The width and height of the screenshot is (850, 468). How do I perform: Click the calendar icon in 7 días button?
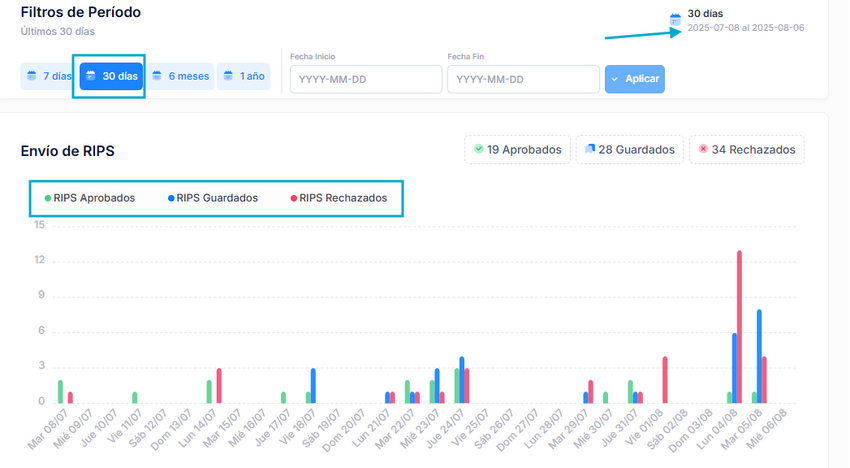pyautogui.click(x=32, y=76)
